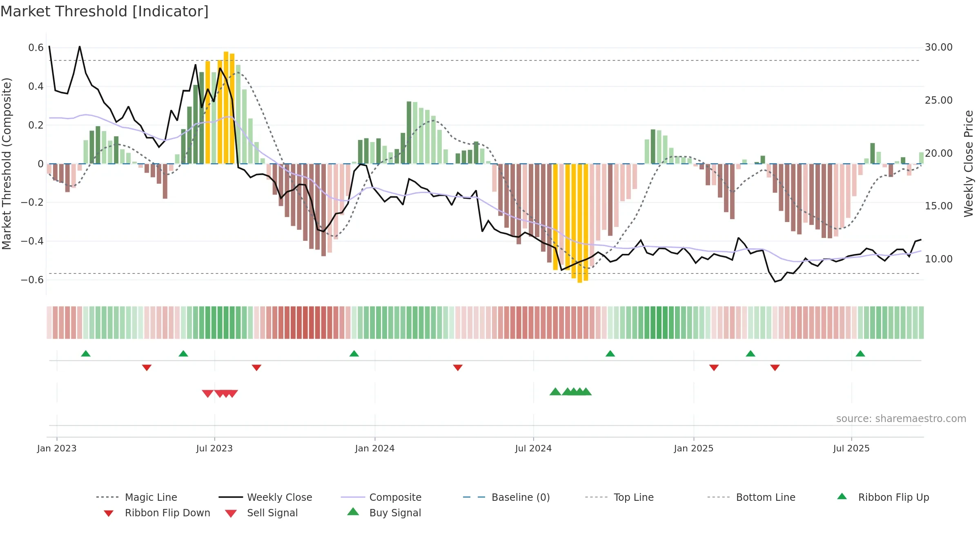This screenshot has height=551, width=980.
Task: Toggle the Ribbon Flip Up legend entry
Action: 883,497
